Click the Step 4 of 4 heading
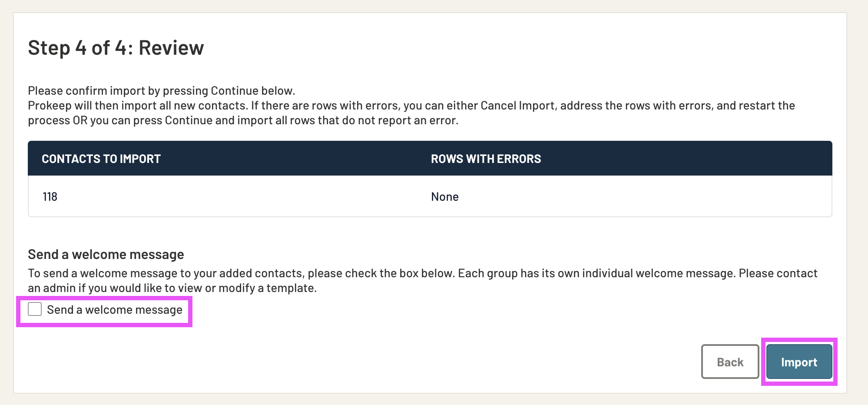Viewport: 868px width, 405px height. click(x=116, y=47)
